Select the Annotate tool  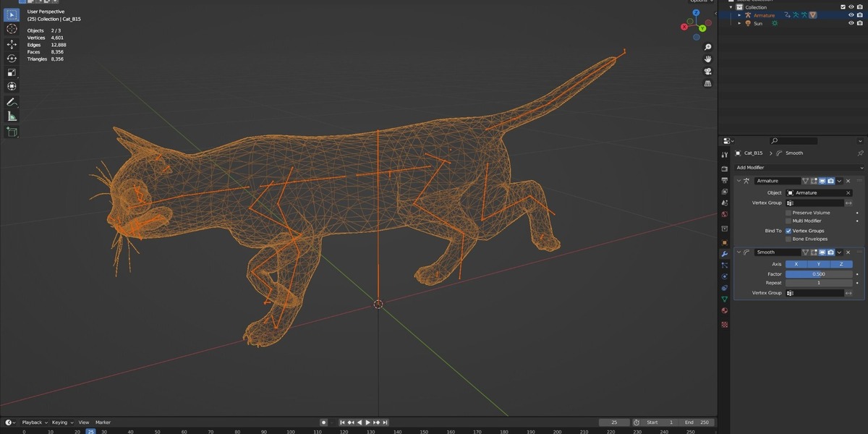click(x=12, y=102)
